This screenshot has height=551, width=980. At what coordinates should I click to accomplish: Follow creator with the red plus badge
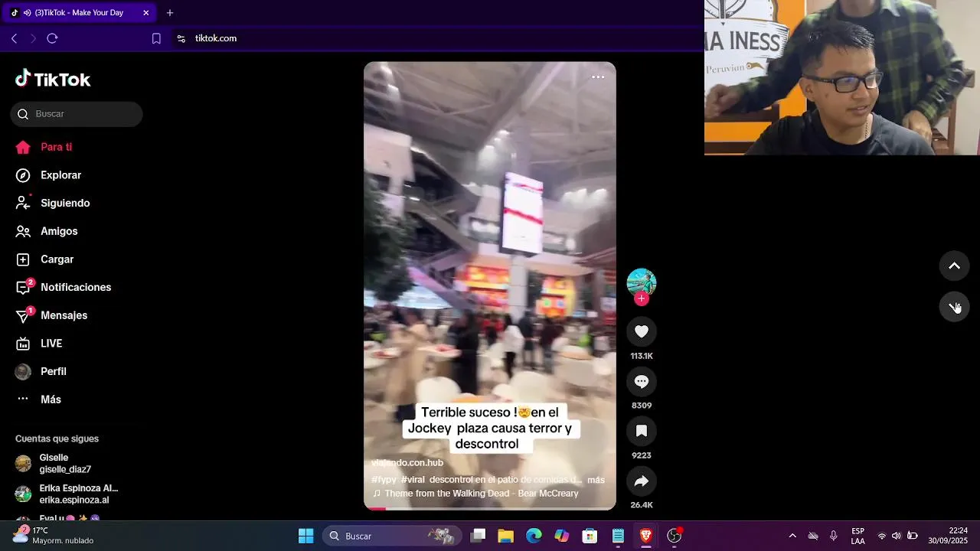(642, 298)
